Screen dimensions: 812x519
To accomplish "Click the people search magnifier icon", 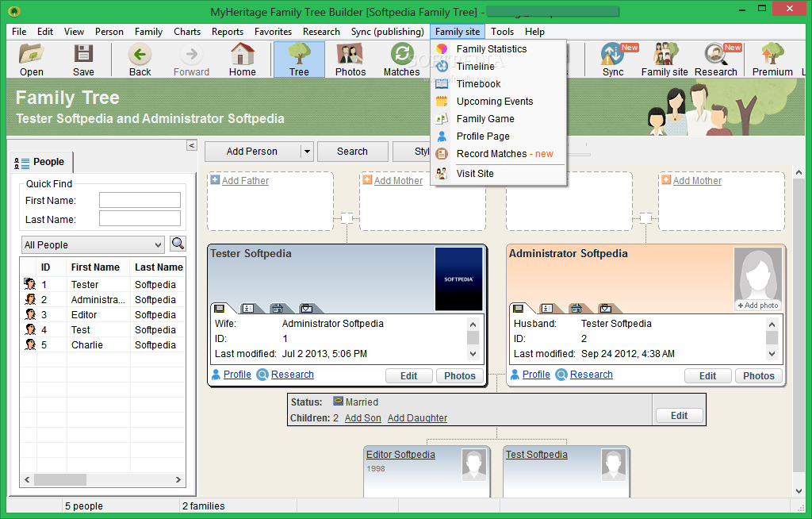I will 178,244.
